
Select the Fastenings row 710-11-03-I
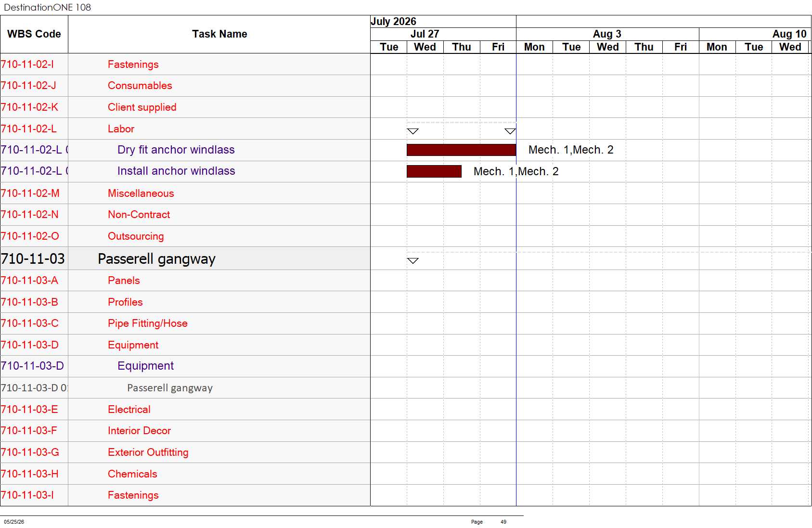click(x=185, y=495)
